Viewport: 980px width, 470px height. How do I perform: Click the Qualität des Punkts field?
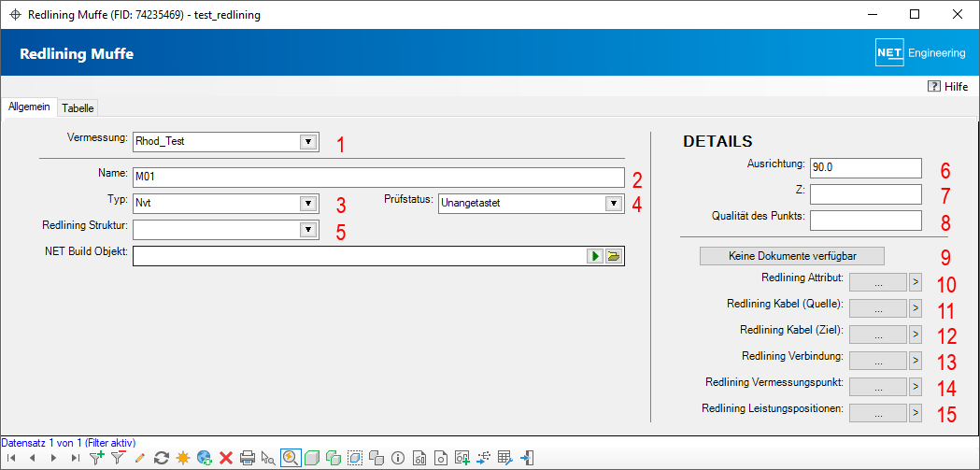coord(866,220)
